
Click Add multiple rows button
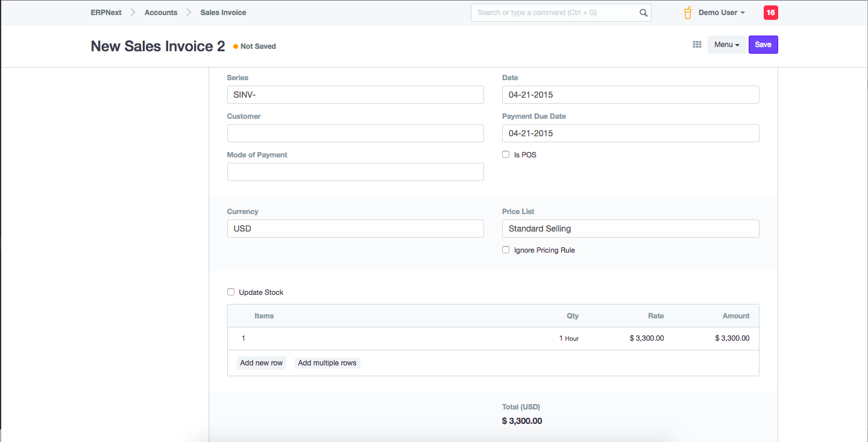pyautogui.click(x=327, y=363)
